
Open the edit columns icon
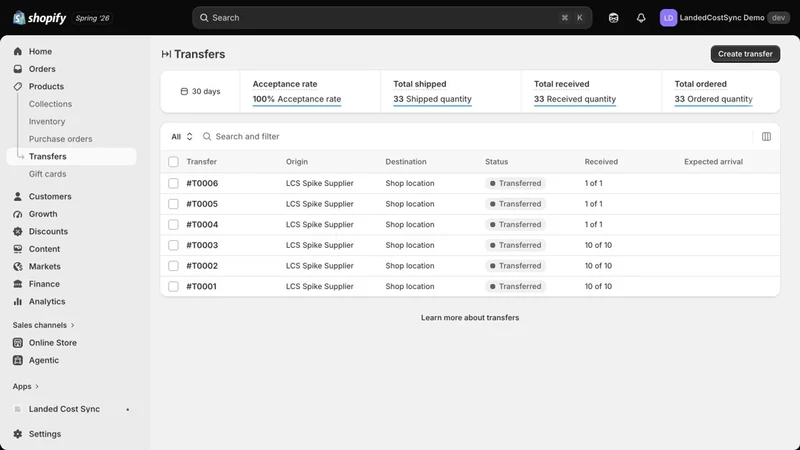click(766, 136)
